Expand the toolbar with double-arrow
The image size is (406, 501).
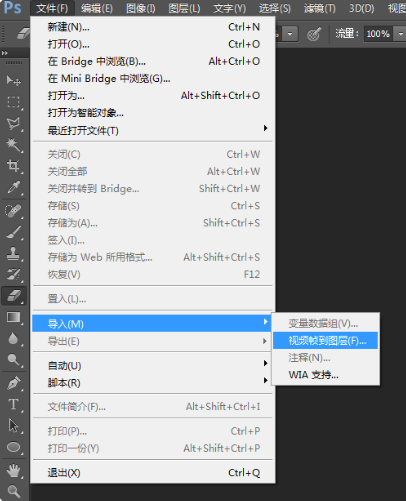point(4,53)
